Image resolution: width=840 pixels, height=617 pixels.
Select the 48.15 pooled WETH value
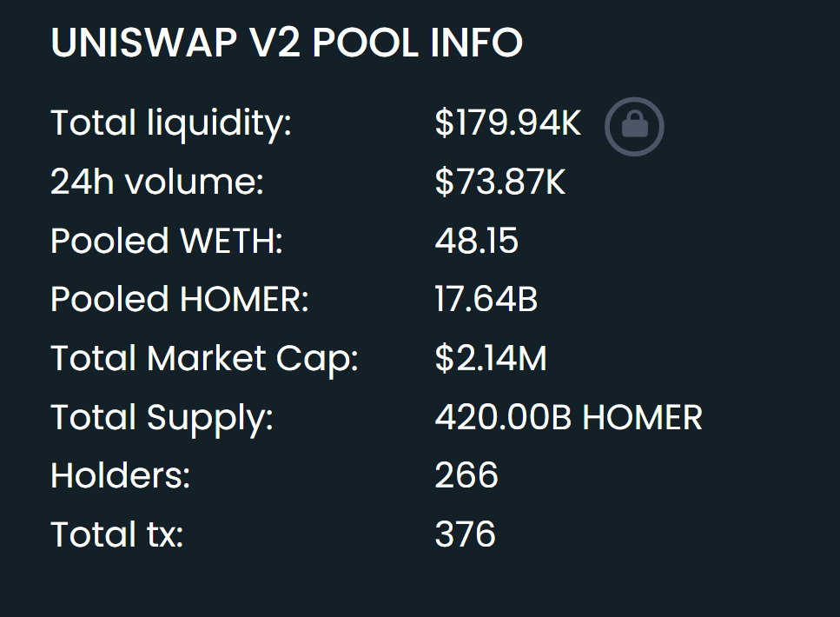click(476, 241)
